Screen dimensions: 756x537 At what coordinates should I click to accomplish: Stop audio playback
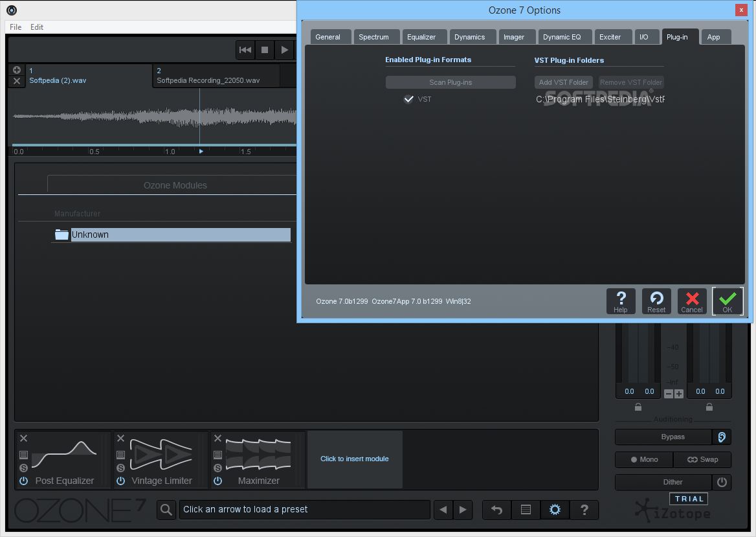coord(265,50)
